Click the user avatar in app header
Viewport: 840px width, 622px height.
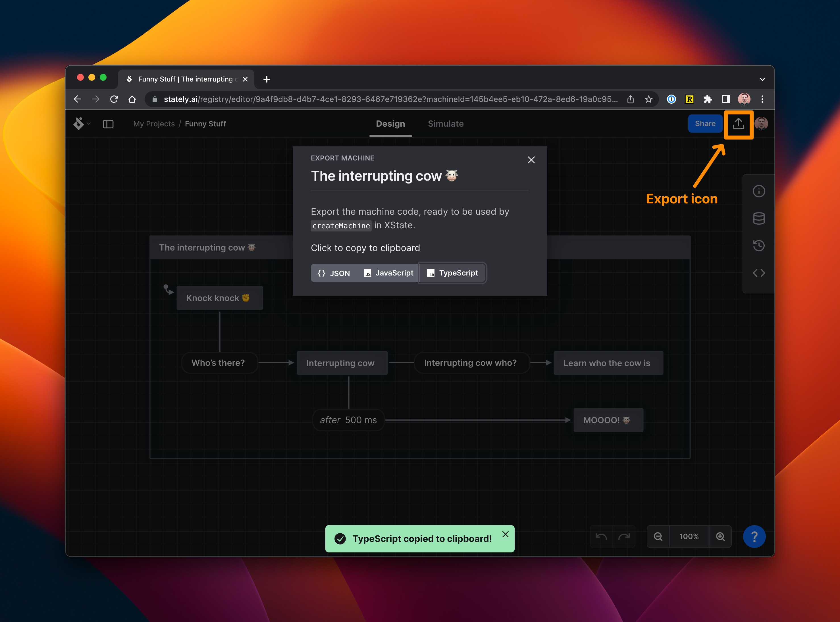pyautogui.click(x=761, y=124)
